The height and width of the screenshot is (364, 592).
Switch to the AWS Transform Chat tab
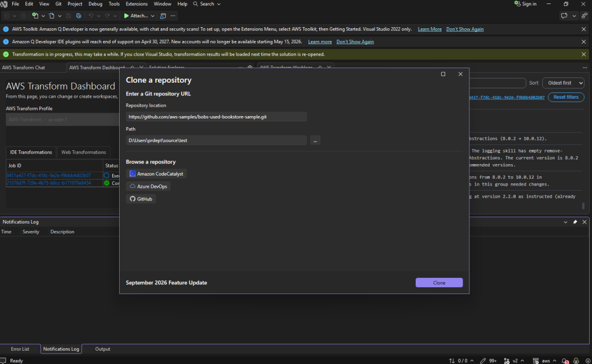(x=23, y=68)
